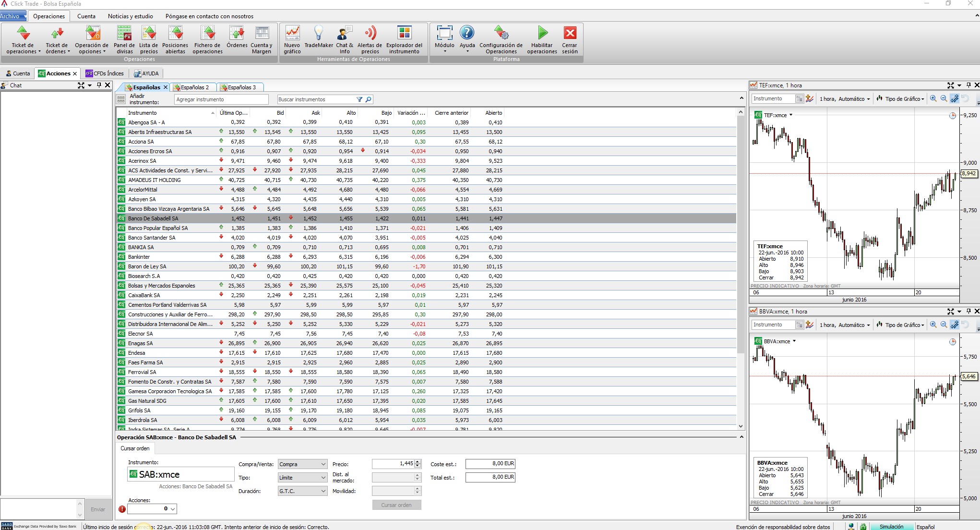Toggle auto-scale on the TEF:xmce chart
The width and height of the screenshot is (980, 530).
point(955,98)
